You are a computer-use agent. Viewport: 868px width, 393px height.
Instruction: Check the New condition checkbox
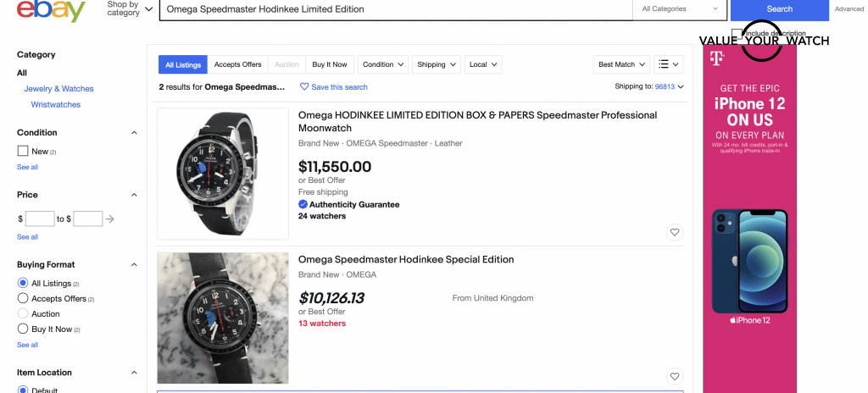23,152
